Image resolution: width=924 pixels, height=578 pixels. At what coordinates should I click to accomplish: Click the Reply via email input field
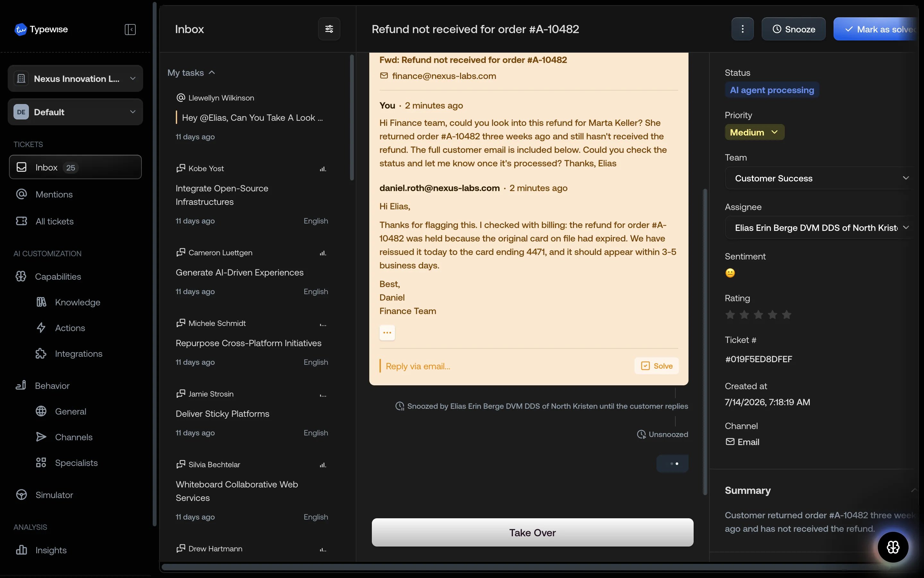tap(504, 366)
